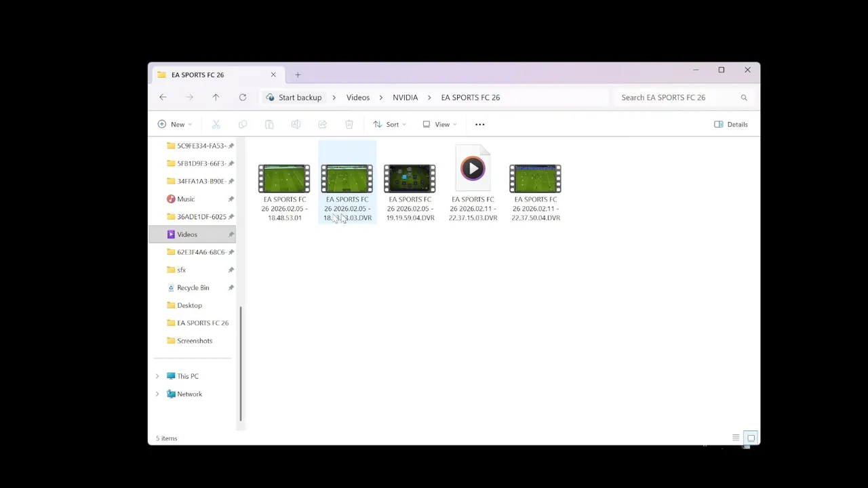The height and width of the screenshot is (488, 868).
Task: Click the Paste clipboard icon in toolbar
Action: (269, 124)
